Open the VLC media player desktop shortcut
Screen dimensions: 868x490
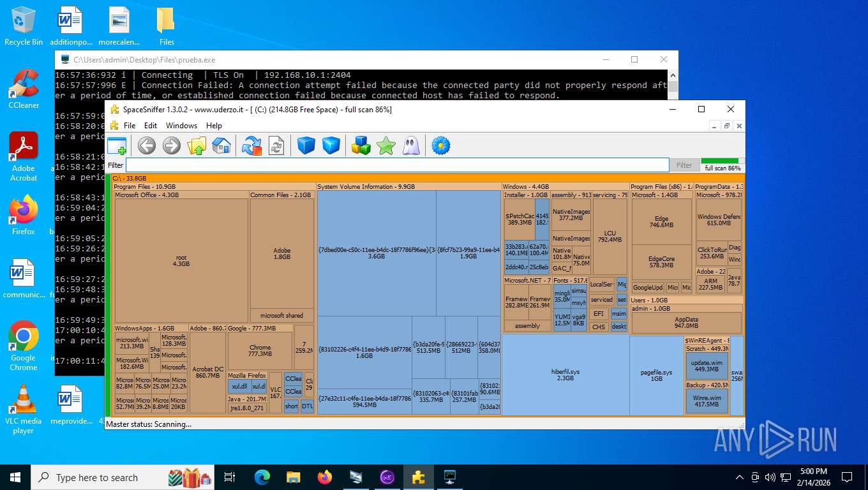24,409
